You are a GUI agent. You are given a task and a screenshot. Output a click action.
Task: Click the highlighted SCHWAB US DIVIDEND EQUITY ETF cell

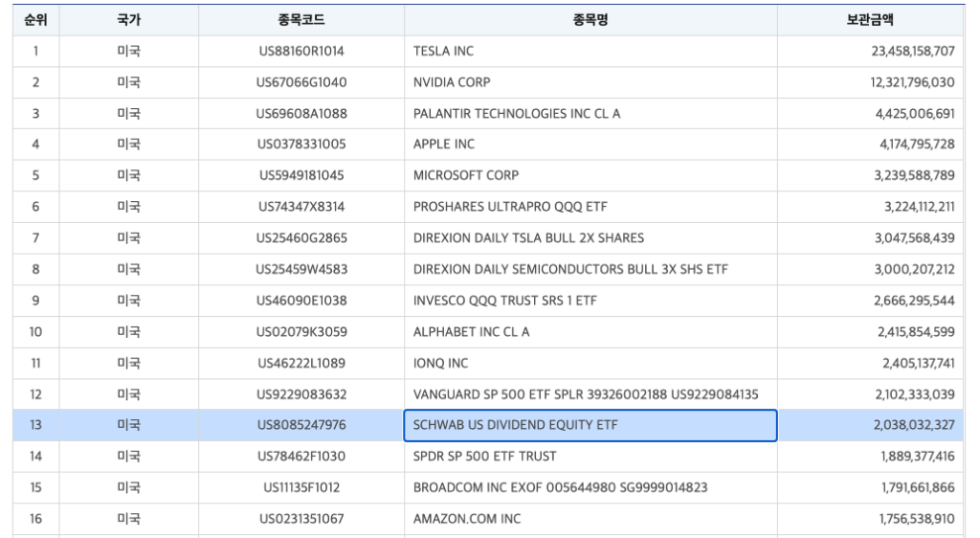590,426
